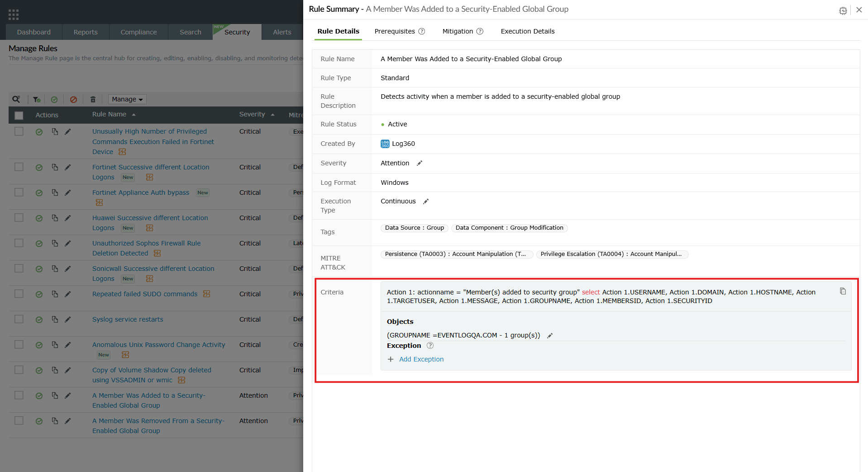Sort rules by Severity column

click(x=257, y=115)
